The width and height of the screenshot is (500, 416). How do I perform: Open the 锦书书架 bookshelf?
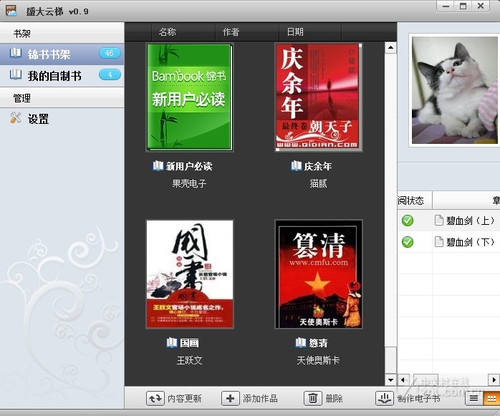(x=62, y=54)
